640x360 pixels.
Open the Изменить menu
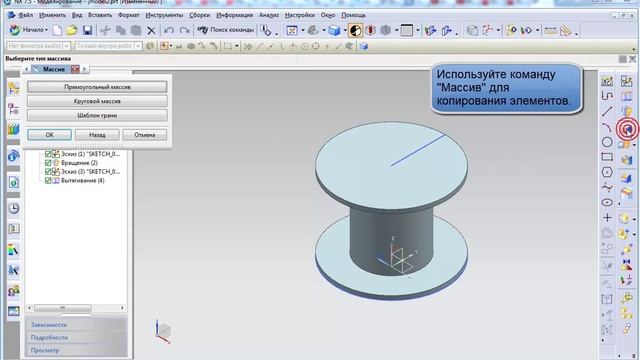tap(52, 15)
